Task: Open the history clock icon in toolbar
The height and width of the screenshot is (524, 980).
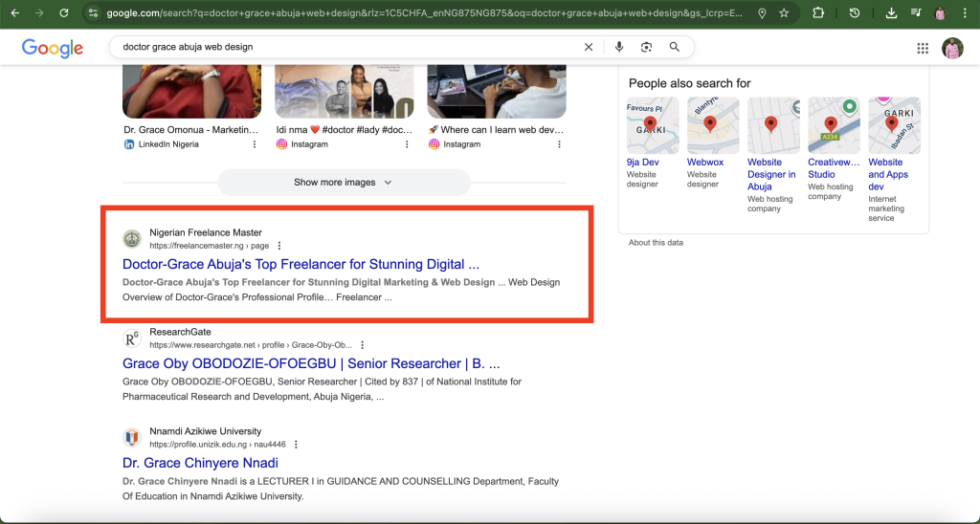Action: click(x=855, y=13)
